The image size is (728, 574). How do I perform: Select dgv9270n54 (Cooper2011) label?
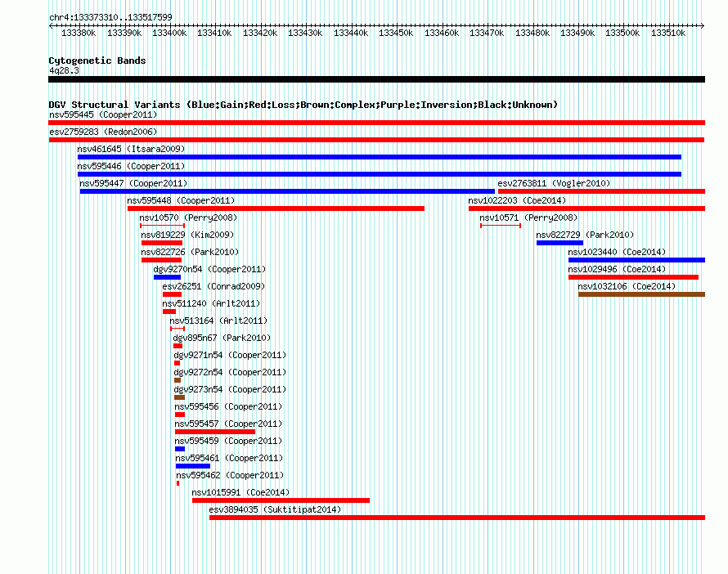click(209, 269)
